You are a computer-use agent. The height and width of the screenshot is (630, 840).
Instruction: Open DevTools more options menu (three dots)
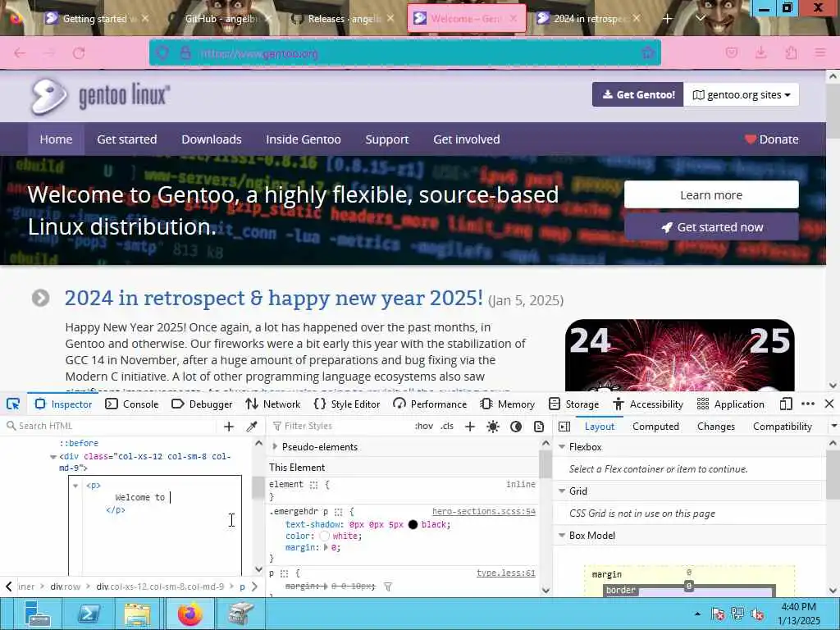click(808, 404)
